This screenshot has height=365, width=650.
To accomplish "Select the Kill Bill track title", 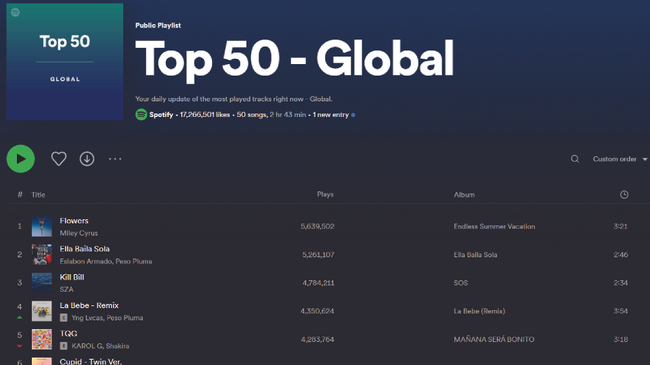I will (x=72, y=277).
